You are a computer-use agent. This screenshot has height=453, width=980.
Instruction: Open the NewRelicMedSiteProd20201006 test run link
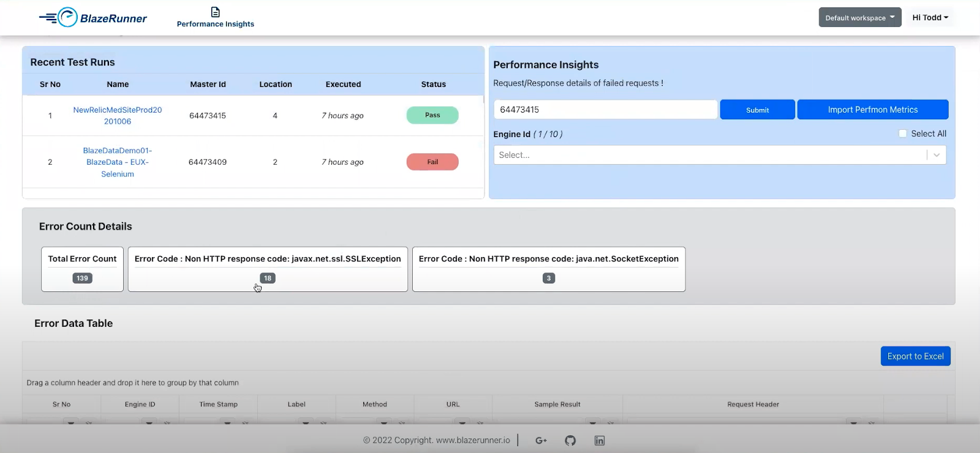click(118, 116)
